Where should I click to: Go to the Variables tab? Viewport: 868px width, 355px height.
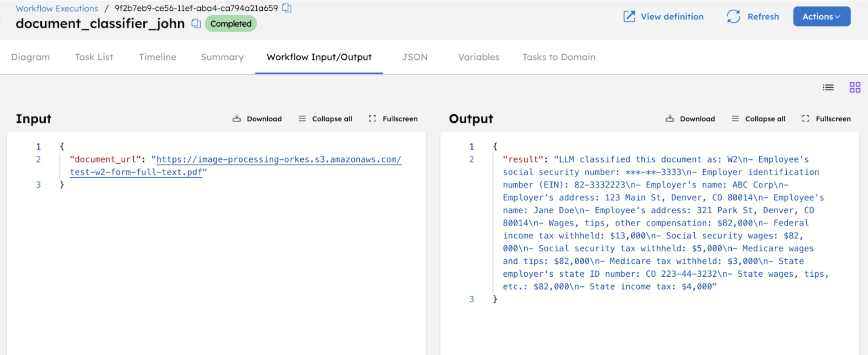(478, 57)
